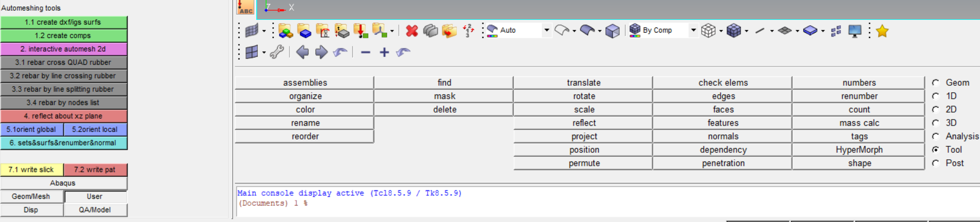Image resolution: width=980 pixels, height=222 pixels.
Task: Click the shaded elements cube icon
Action: 733,31
